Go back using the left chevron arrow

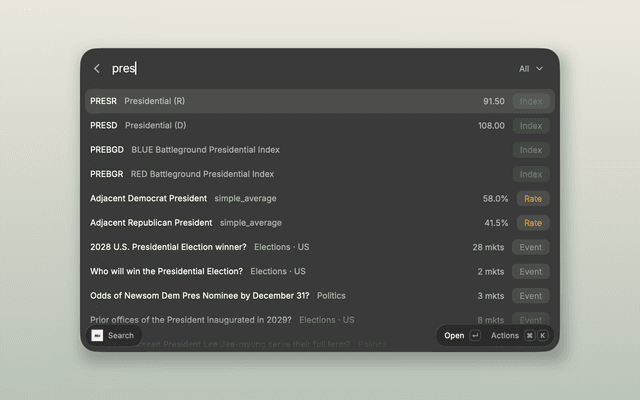tap(97, 69)
